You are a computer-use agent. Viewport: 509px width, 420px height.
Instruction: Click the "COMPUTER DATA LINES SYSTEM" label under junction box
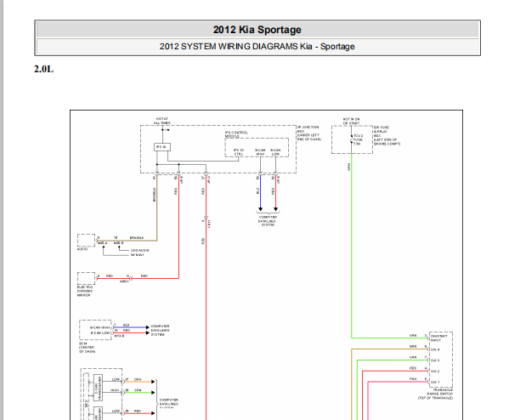(x=268, y=221)
